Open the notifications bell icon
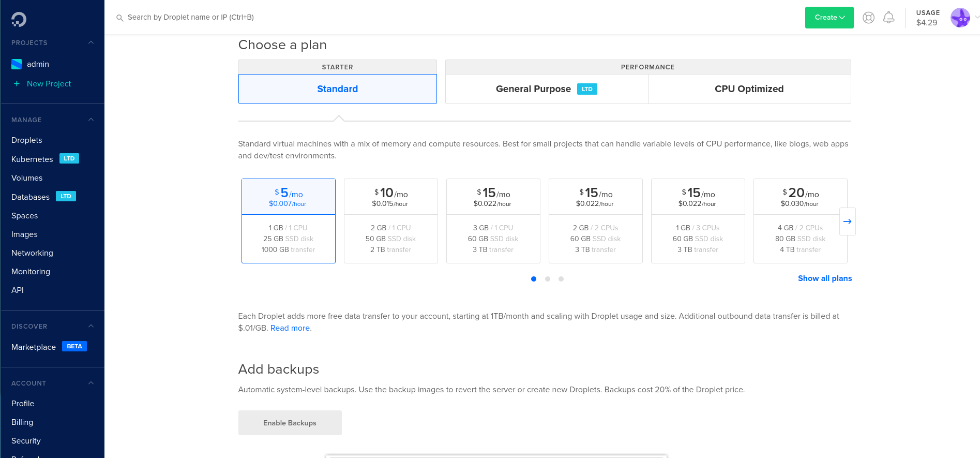 pos(888,18)
